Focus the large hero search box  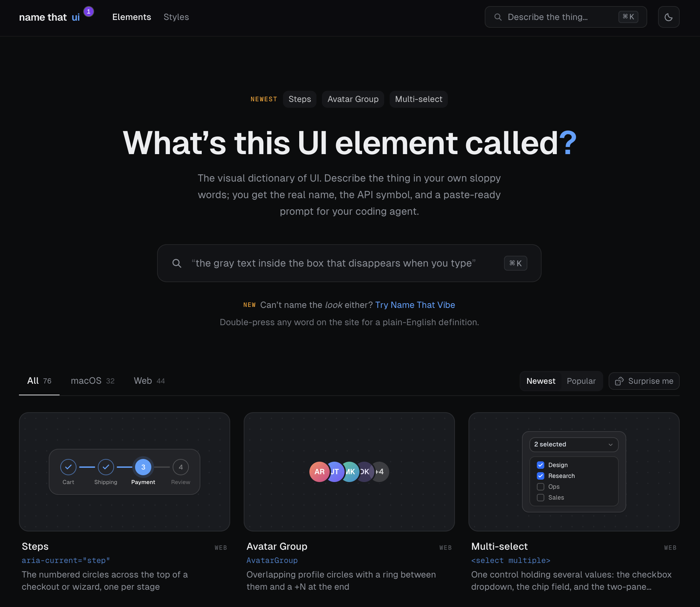(x=349, y=263)
